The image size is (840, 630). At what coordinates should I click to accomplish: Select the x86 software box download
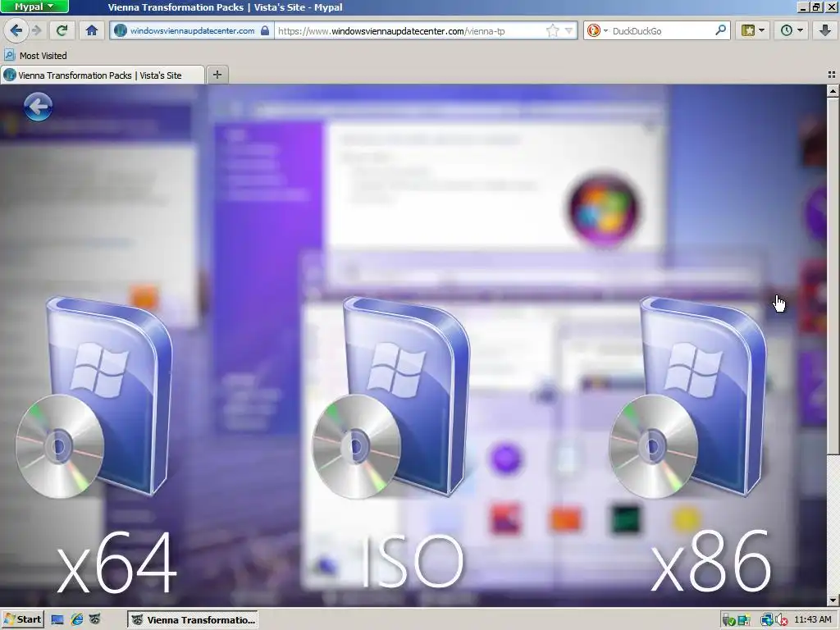pos(688,398)
